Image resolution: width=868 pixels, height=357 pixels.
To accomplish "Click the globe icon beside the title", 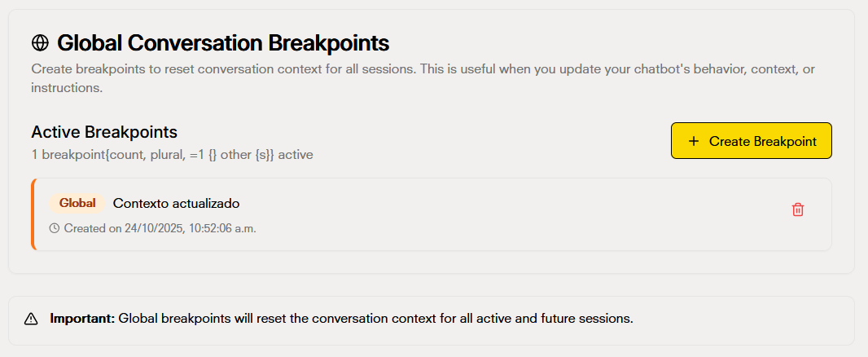I will pos(40,42).
